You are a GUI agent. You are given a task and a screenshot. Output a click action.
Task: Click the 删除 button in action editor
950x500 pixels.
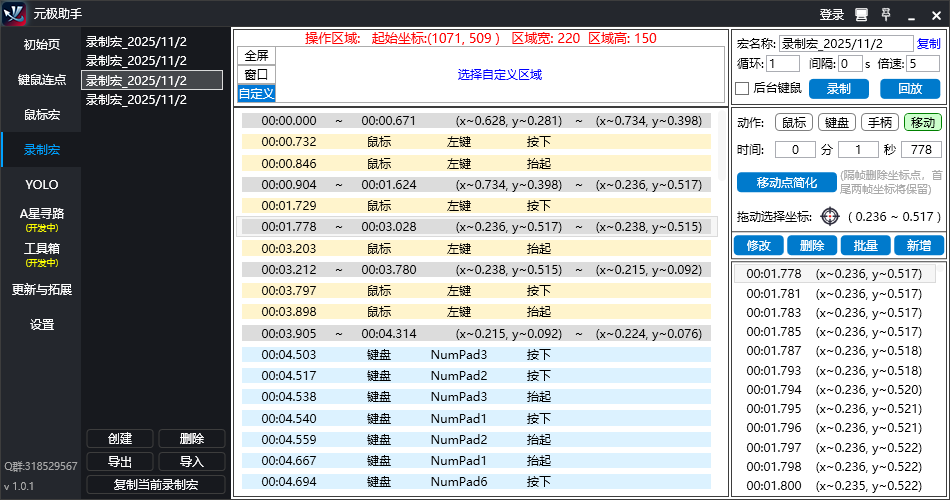812,245
